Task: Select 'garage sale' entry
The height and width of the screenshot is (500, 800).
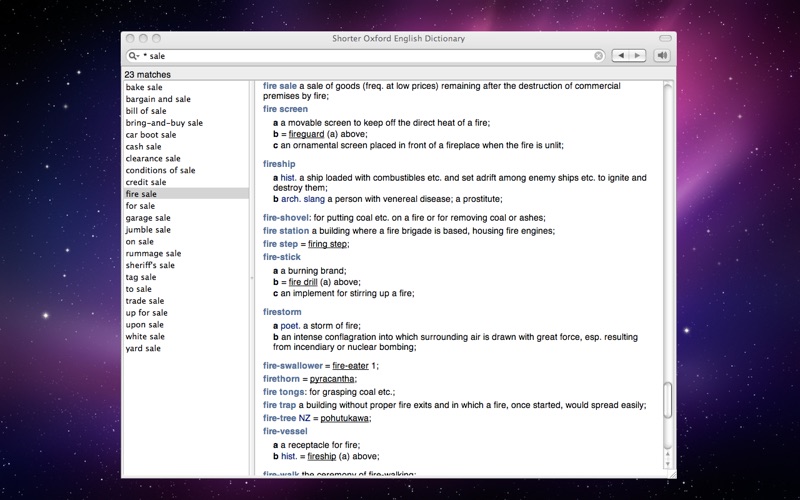Action: [x=186, y=218]
